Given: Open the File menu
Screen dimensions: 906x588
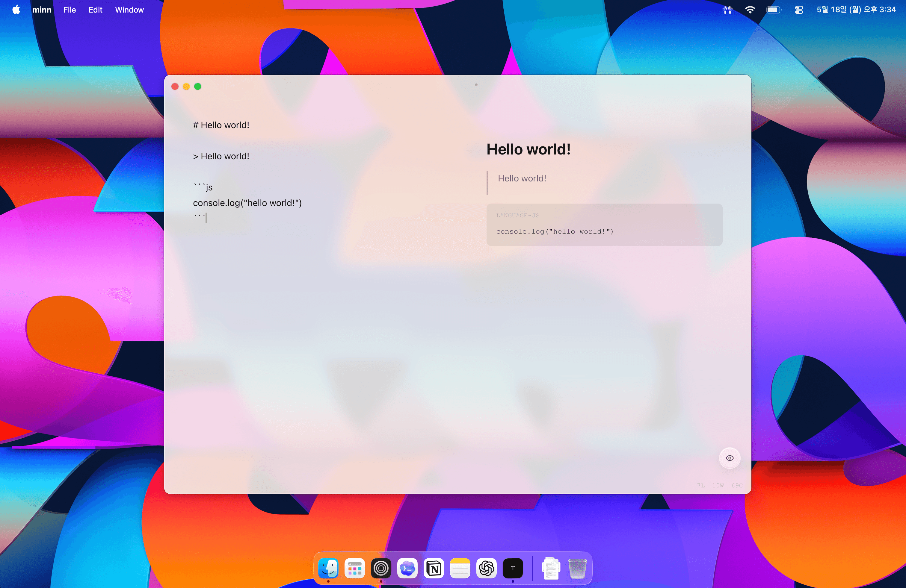Looking at the screenshot, I should [70, 10].
